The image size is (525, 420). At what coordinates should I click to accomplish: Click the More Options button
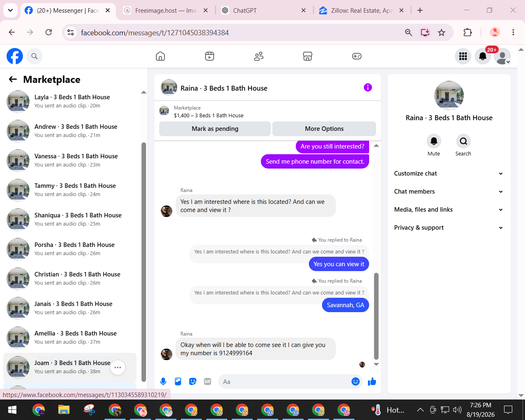point(324,129)
